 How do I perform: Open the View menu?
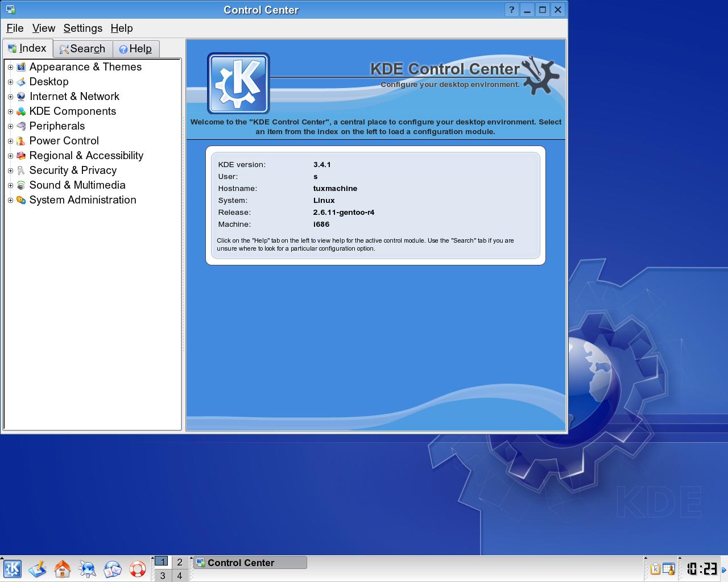44,28
